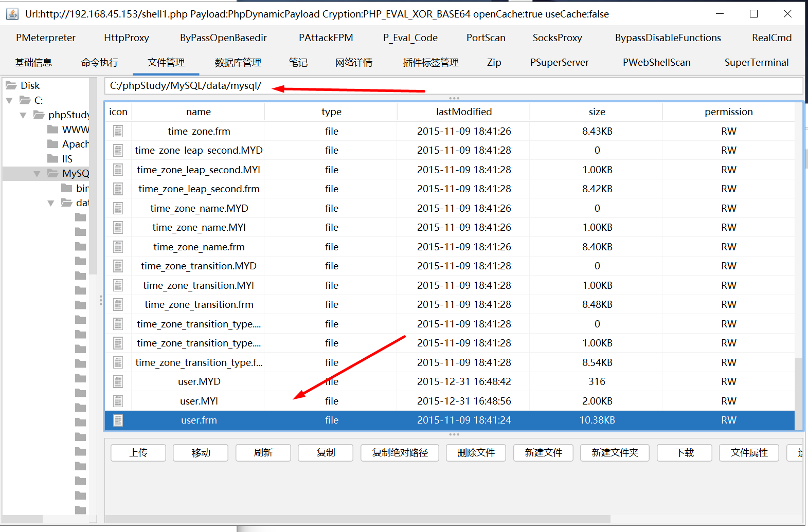Screen dimensions: 808x532
Task: Collapse the phpStudy tree node
Action: point(23,115)
